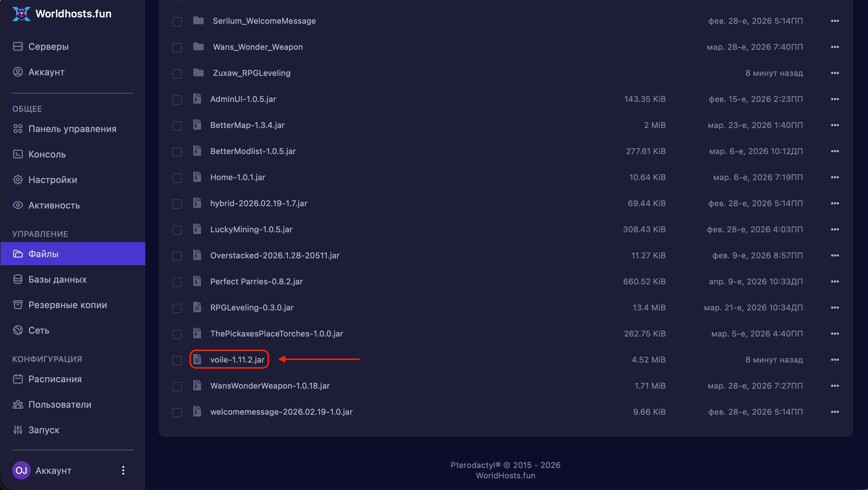
Task: Click the Zuxaw_RPGLeveling folder icon
Action: pyautogui.click(x=198, y=73)
